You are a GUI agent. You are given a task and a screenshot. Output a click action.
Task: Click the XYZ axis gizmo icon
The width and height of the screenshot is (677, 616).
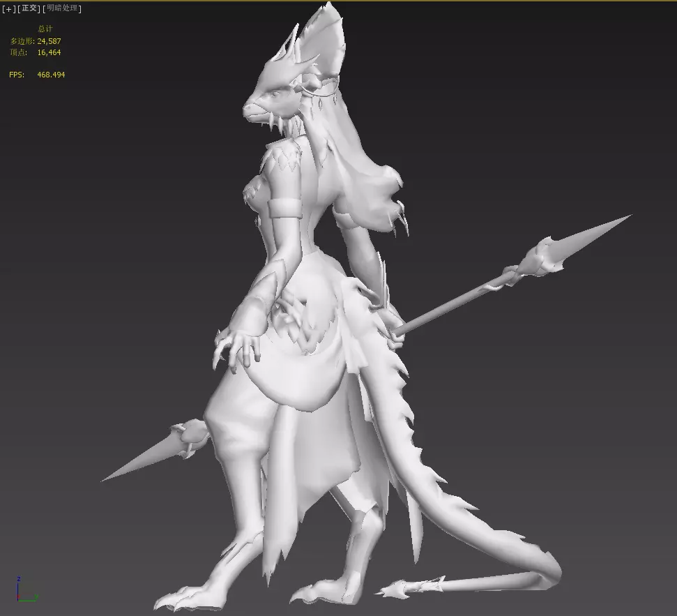(x=26, y=589)
